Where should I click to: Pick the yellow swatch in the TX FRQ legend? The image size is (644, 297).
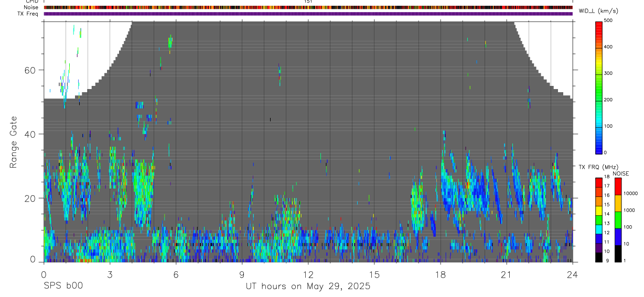click(x=599, y=211)
